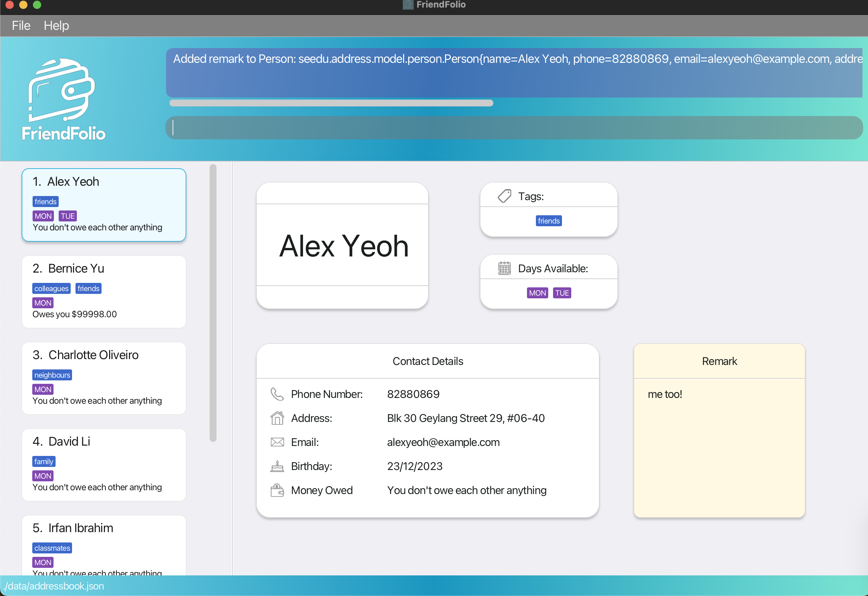Screen dimensions: 868x596
Task: Click the MON badge on Bernice Yu's card
Action: coord(43,303)
